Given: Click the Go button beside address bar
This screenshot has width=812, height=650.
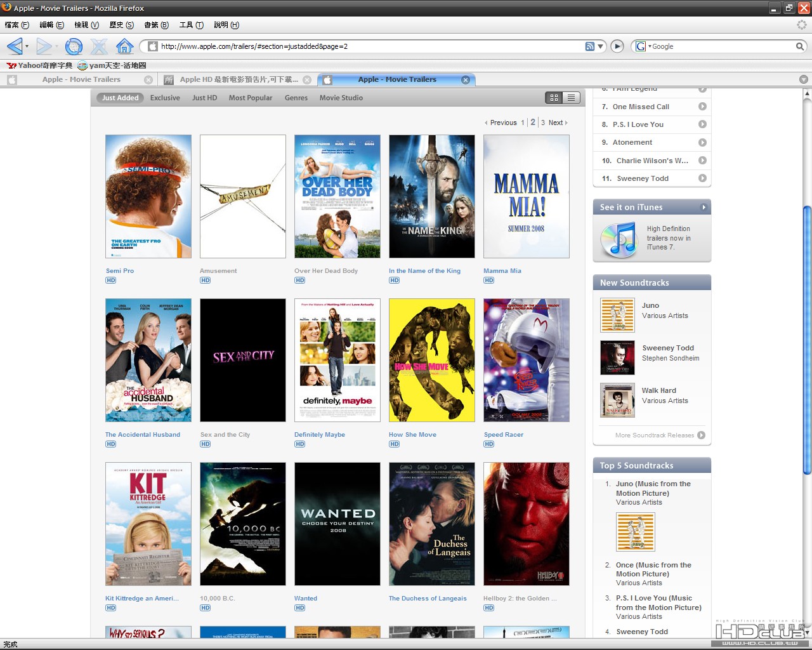Looking at the screenshot, I should 617,46.
